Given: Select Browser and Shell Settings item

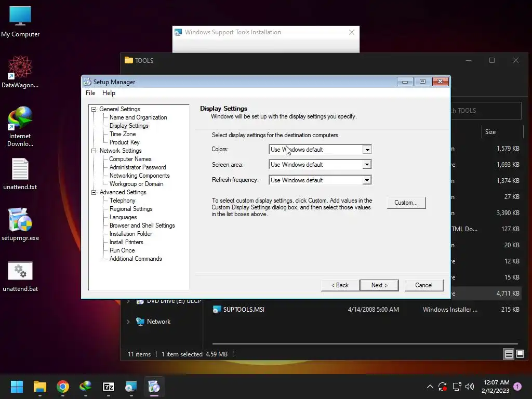Looking at the screenshot, I should [142, 225].
